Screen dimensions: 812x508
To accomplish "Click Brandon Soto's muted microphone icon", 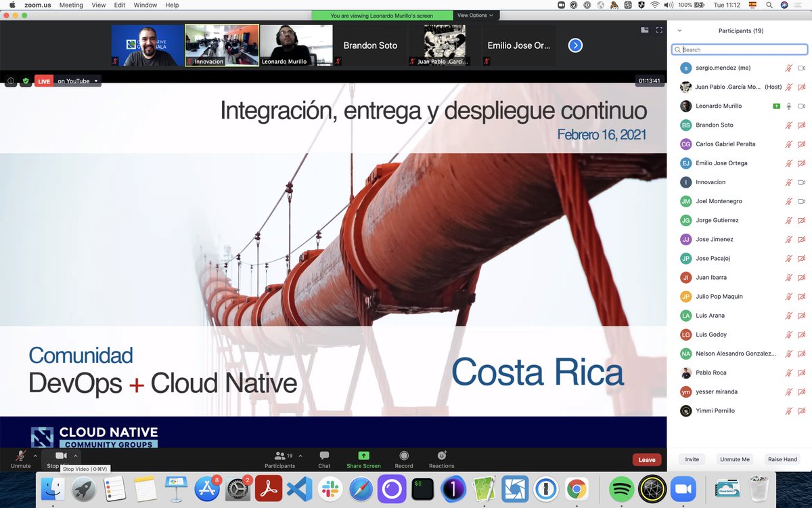I will [x=788, y=125].
